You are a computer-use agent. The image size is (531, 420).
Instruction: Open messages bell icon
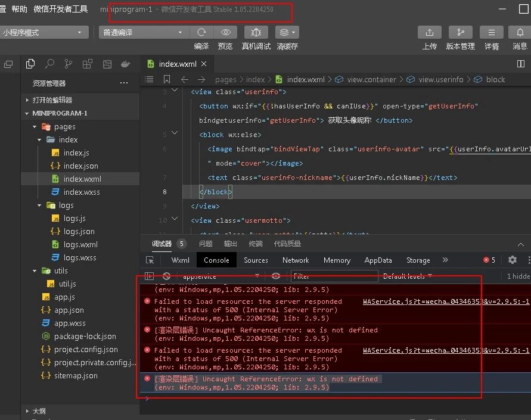click(520, 33)
